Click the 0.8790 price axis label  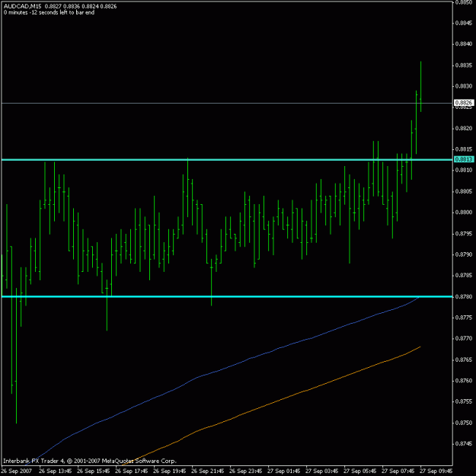464,254
